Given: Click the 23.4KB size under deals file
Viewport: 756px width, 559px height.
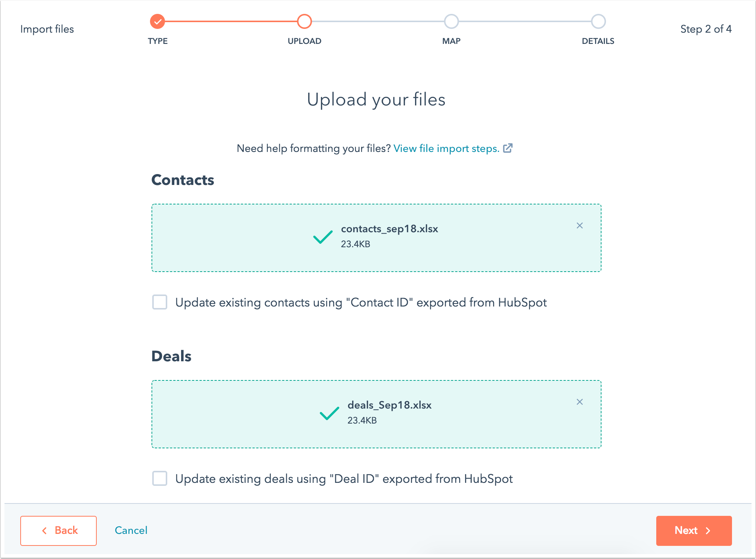Looking at the screenshot, I should [362, 421].
